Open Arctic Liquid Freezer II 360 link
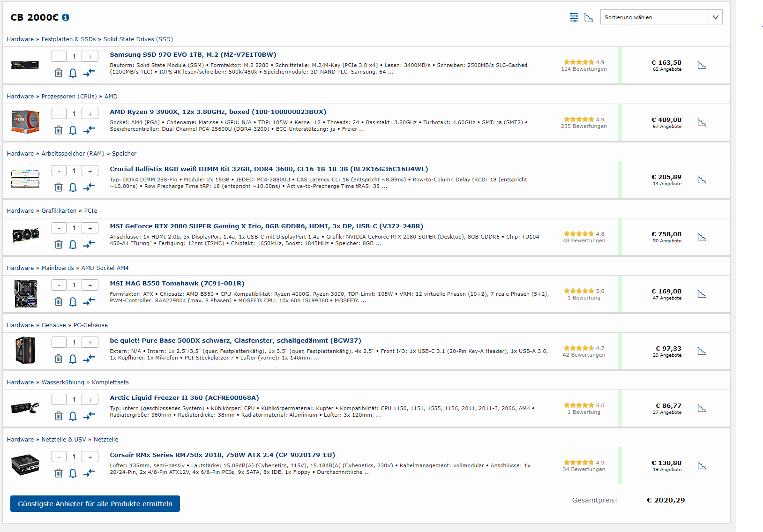The image size is (763, 532). point(184,397)
